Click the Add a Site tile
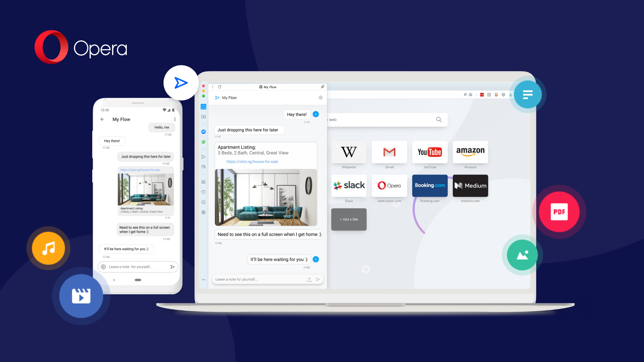The image size is (644, 362). 348,219
